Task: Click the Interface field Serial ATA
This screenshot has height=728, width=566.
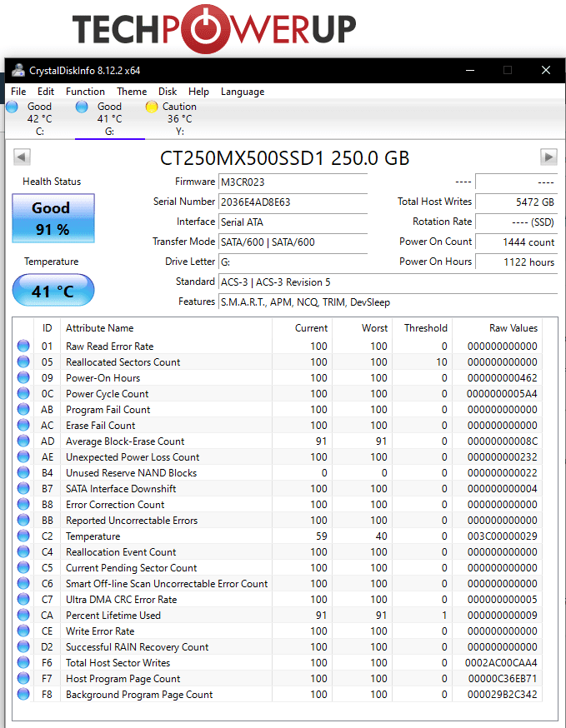Action: tap(293, 222)
